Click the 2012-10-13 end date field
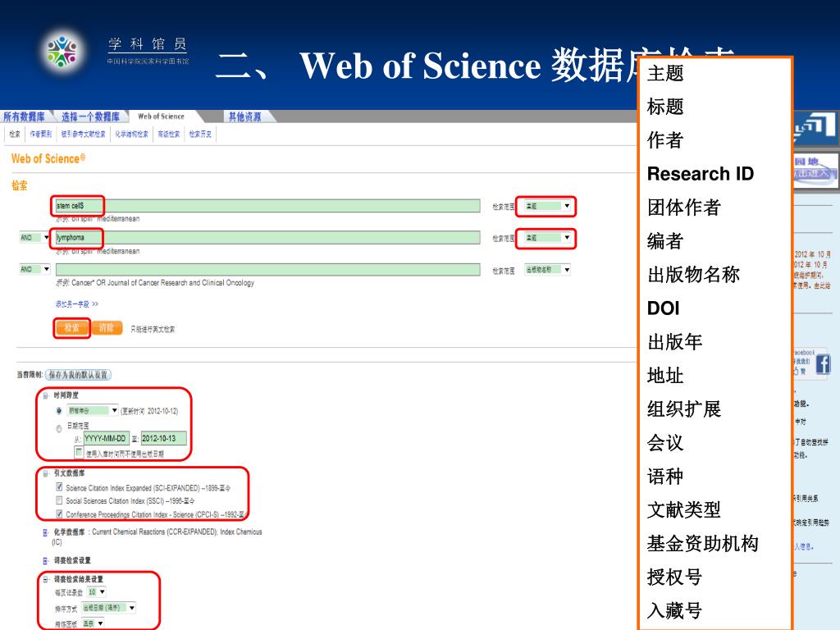 pyautogui.click(x=163, y=438)
